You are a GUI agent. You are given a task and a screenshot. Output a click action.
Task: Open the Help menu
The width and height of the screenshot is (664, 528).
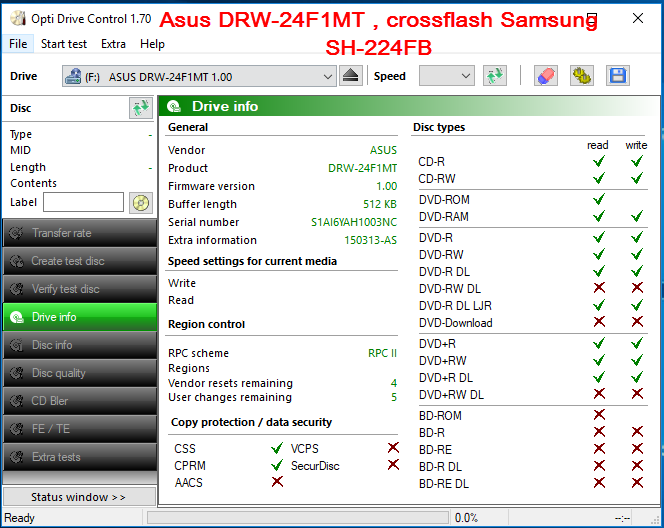tap(152, 44)
